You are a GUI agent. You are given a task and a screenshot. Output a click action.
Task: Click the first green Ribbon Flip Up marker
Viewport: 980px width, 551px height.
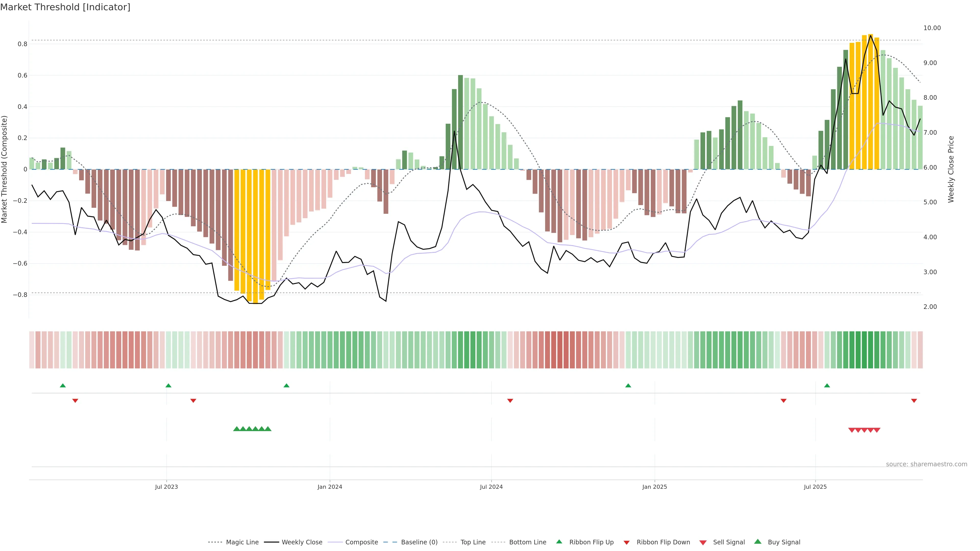click(63, 386)
